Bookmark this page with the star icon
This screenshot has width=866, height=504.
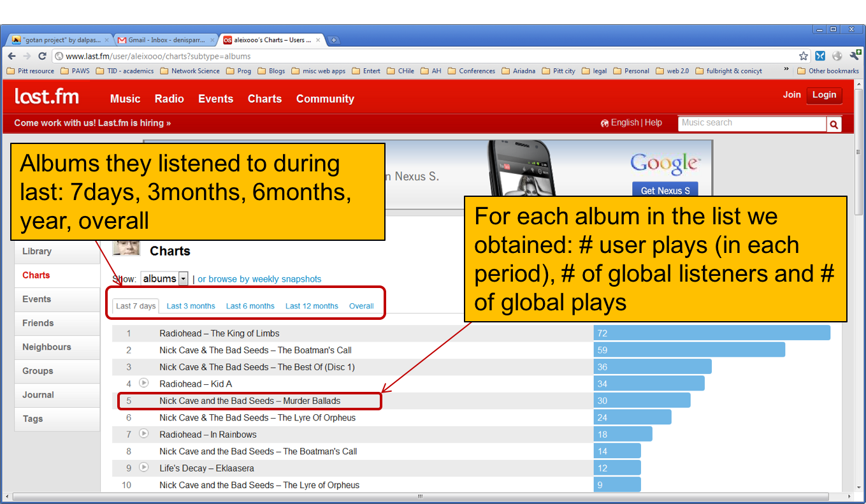coord(804,56)
